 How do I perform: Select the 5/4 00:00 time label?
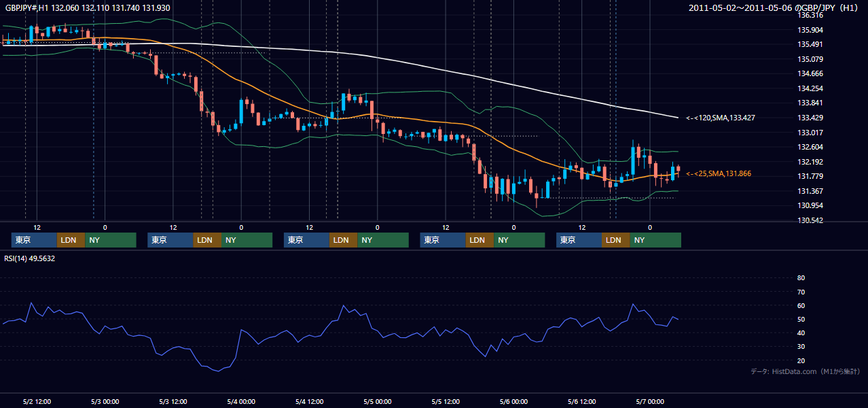point(241,401)
